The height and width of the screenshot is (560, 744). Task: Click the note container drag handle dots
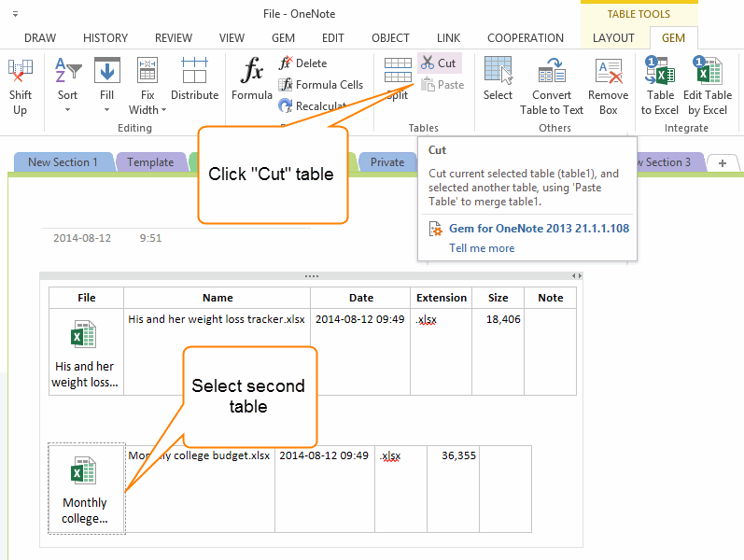tap(312, 275)
